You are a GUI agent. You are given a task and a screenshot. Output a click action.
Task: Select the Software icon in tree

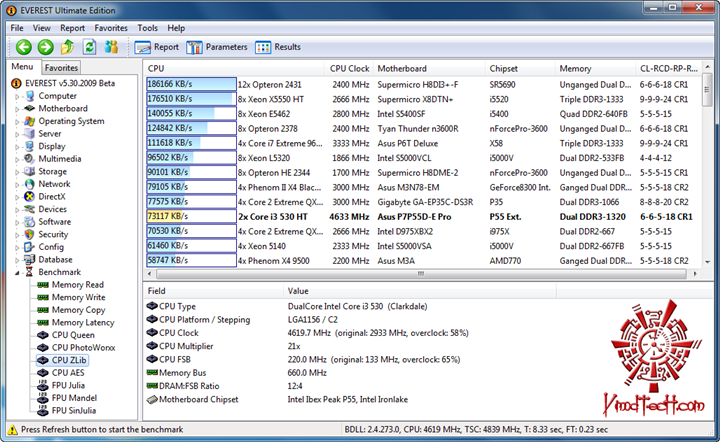(x=29, y=222)
